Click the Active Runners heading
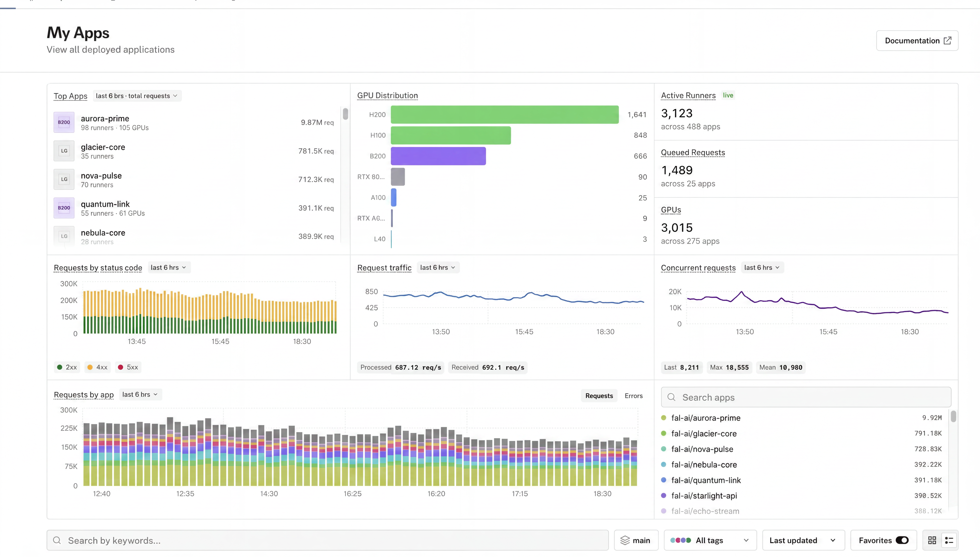 click(x=688, y=95)
